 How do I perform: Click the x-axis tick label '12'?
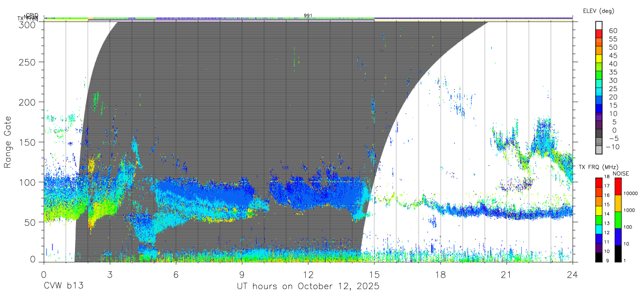point(308,274)
